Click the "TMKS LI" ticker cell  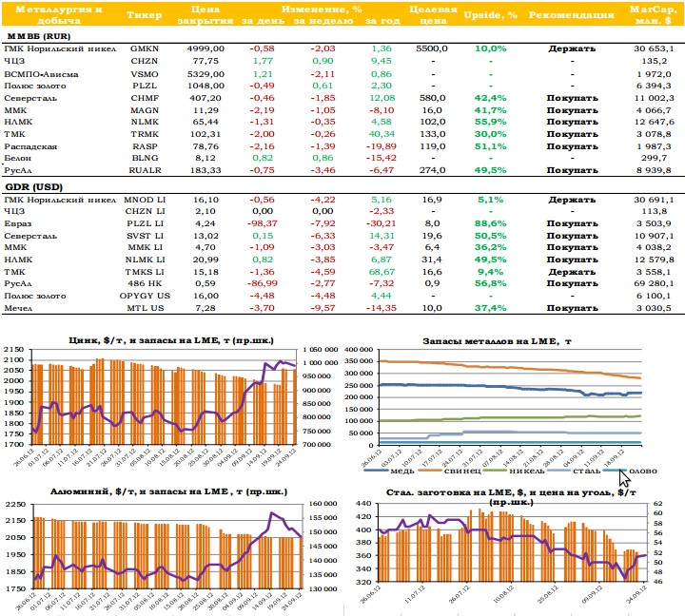(145, 272)
